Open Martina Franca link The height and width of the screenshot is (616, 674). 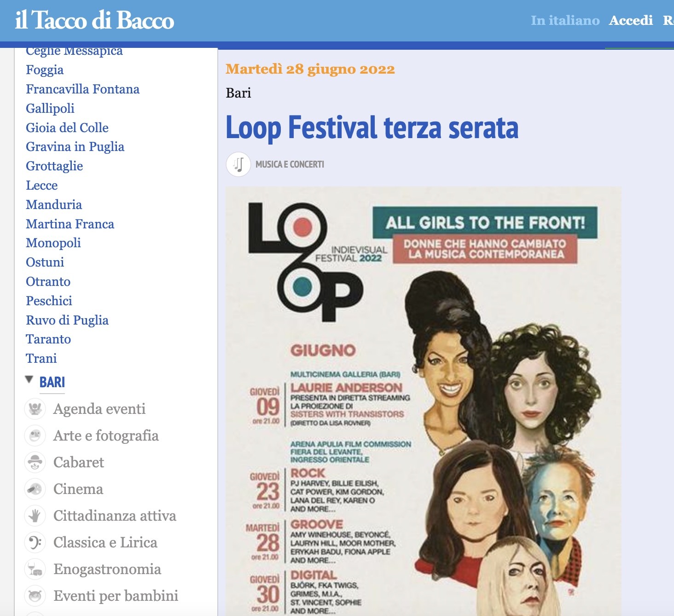tap(70, 224)
